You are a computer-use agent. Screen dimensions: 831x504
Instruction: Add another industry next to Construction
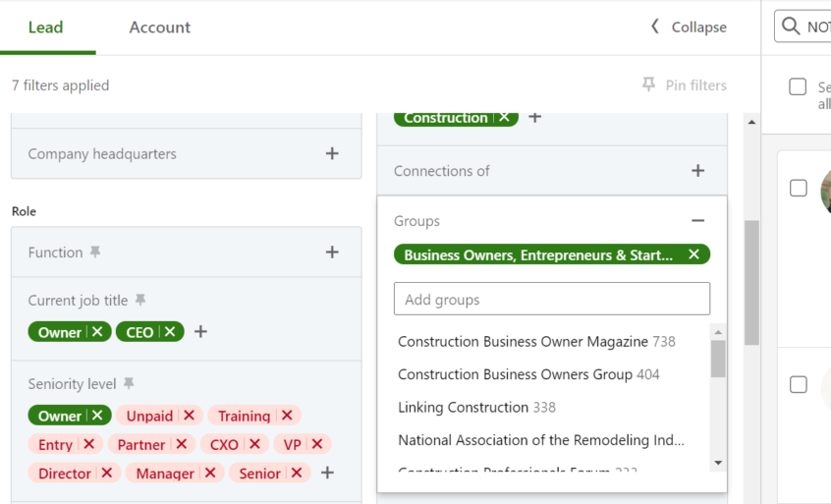(535, 117)
